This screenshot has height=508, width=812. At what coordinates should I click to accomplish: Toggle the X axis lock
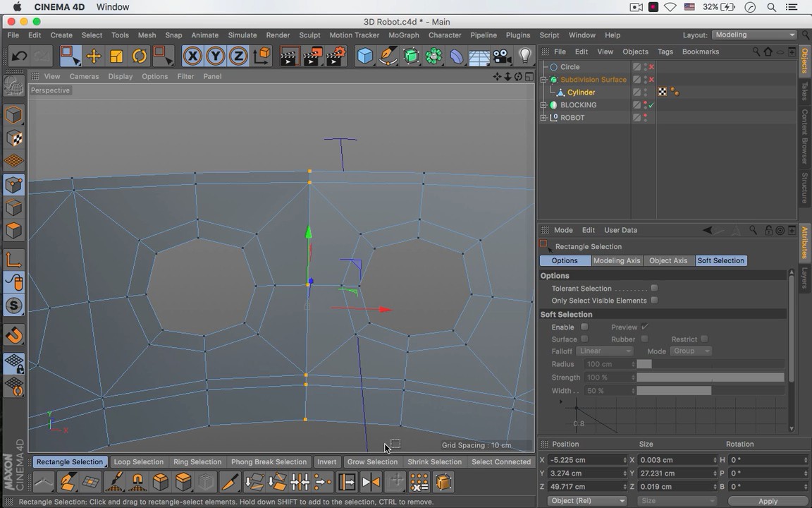point(192,56)
